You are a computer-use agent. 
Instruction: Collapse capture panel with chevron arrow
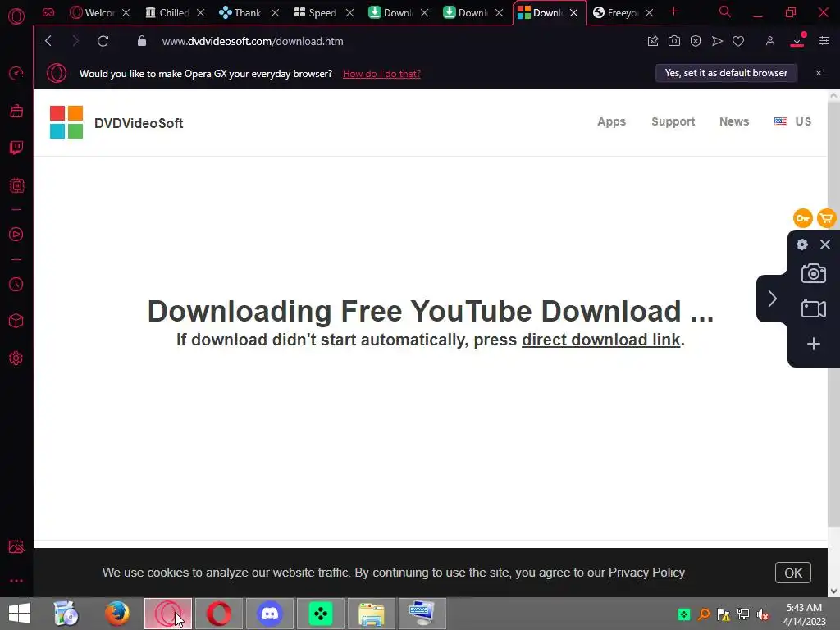coord(772,299)
